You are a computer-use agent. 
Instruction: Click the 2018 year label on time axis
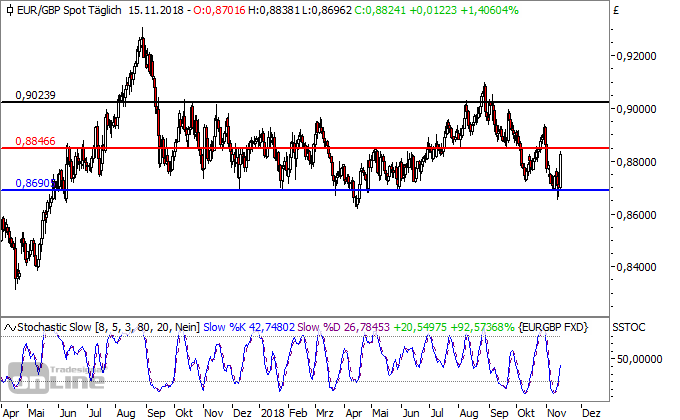click(272, 413)
